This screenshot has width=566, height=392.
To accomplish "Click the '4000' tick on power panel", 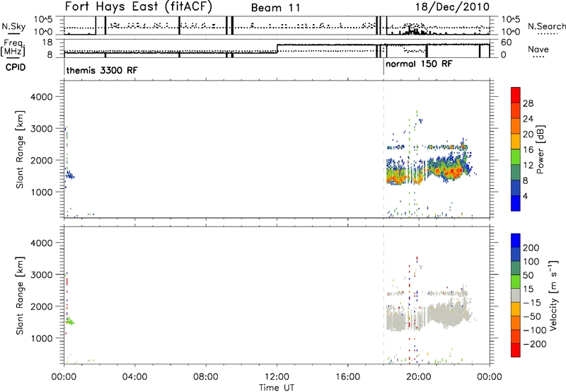I will click(41, 97).
